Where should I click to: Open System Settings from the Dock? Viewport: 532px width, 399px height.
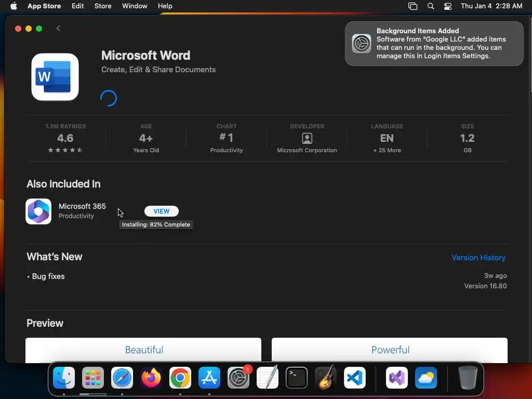[x=238, y=378]
